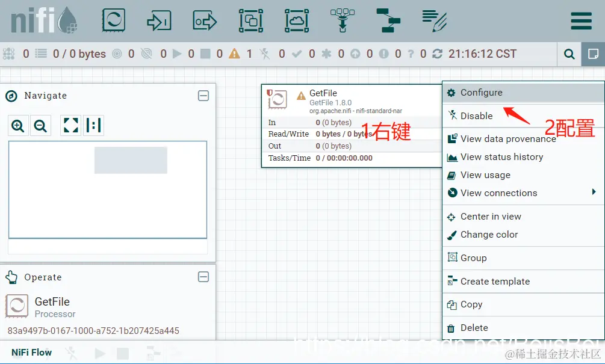Click the warning triangle on GetFile processor
The height and width of the screenshot is (364, 605).
301,95
